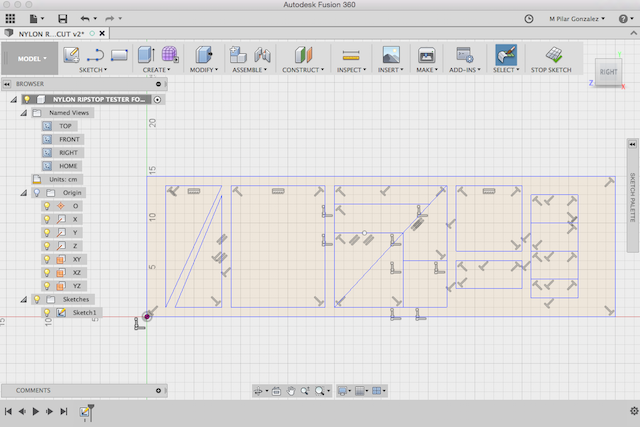Click the Make 3D print icon
This screenshot has width=640, height=427.
click(426, 55)
